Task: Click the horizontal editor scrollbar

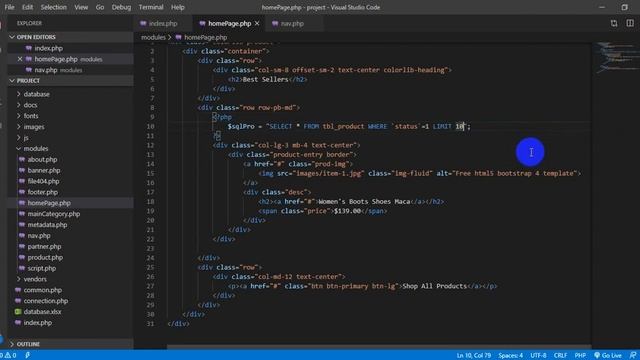Action: pyautogui.click(x=379, y=347)
